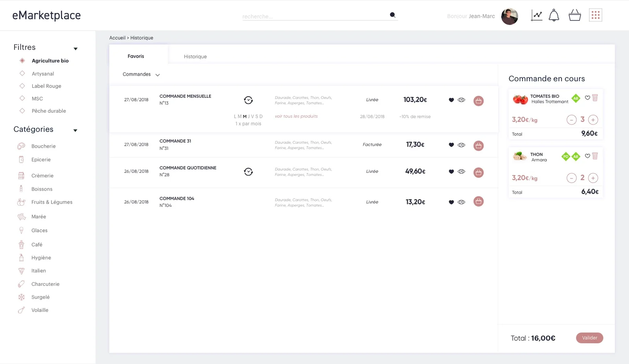The height and width of the screenshot is (364, 629).
Task: View details eye for Commande 31
Action: 462,145
